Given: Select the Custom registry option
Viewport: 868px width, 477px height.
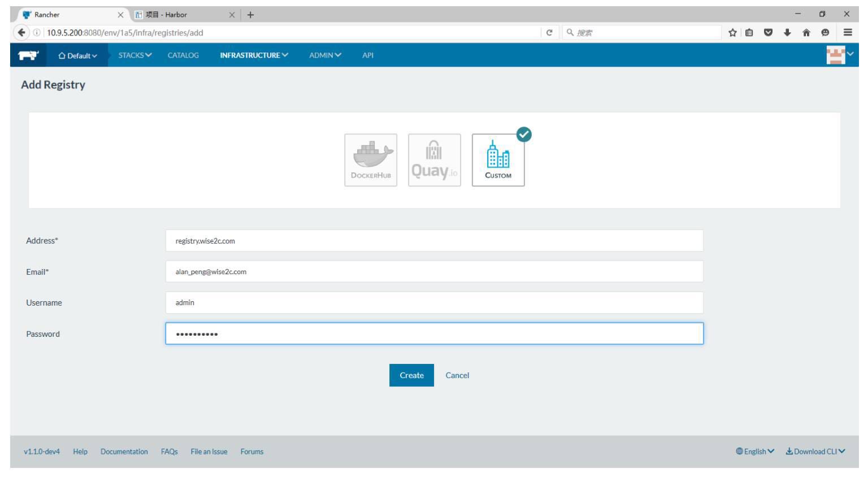Looking at the screenshot, I should click(498, 160).
